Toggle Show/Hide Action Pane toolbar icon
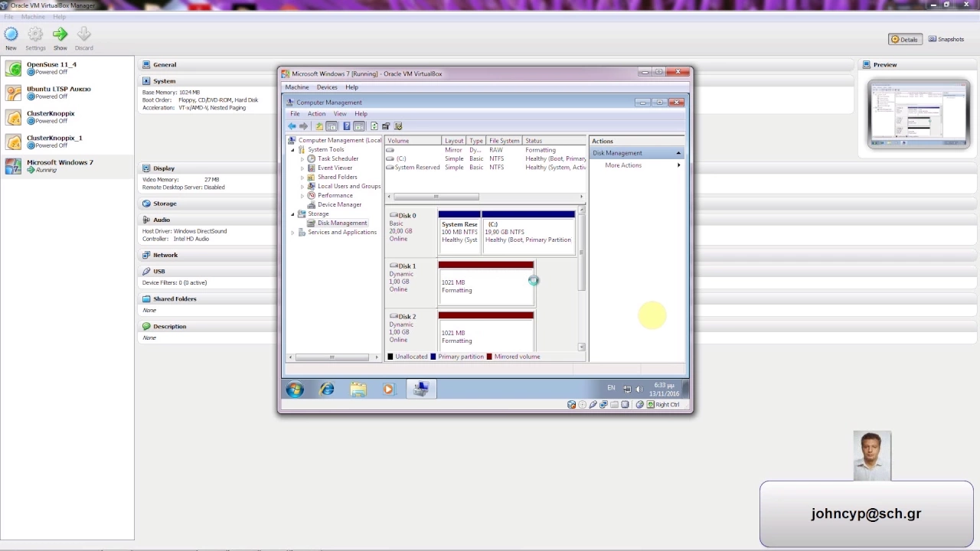This screenshot has width=980, height=551. [x=359, y=126]
